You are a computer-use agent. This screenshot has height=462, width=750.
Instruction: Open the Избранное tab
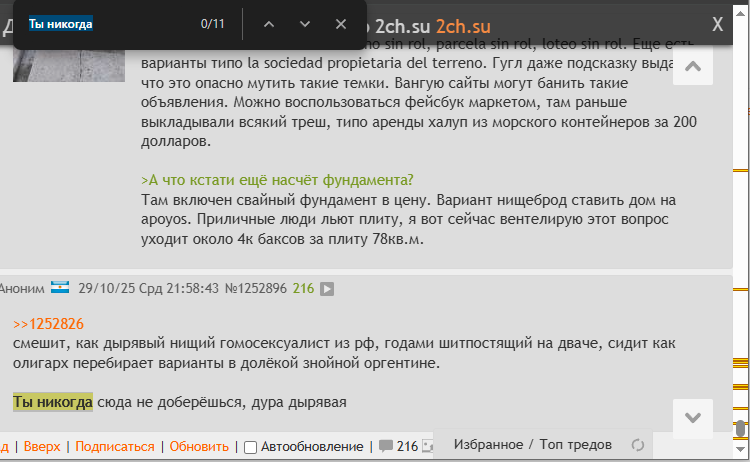click(488, 445)
